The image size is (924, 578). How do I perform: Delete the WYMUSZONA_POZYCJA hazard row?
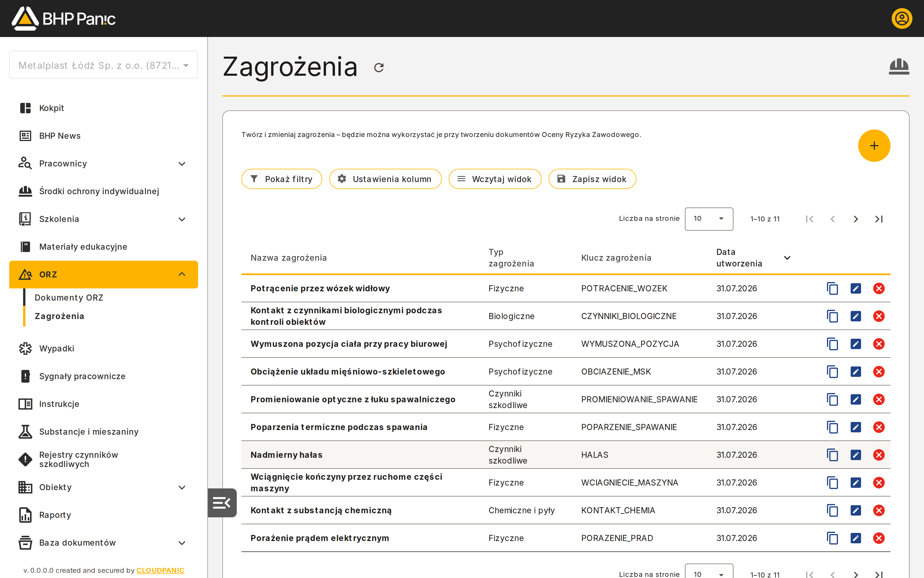(879, 344)
